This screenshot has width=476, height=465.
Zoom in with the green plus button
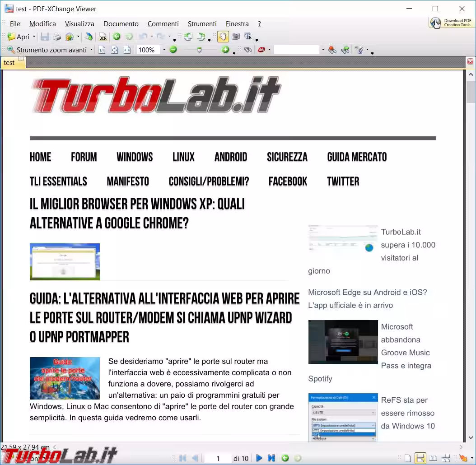point(225,50)
